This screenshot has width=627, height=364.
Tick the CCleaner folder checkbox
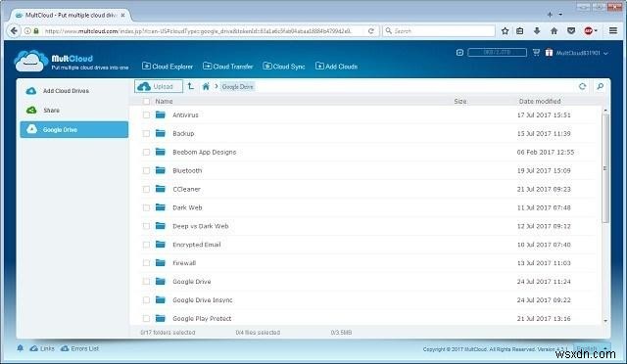[146, 189]
